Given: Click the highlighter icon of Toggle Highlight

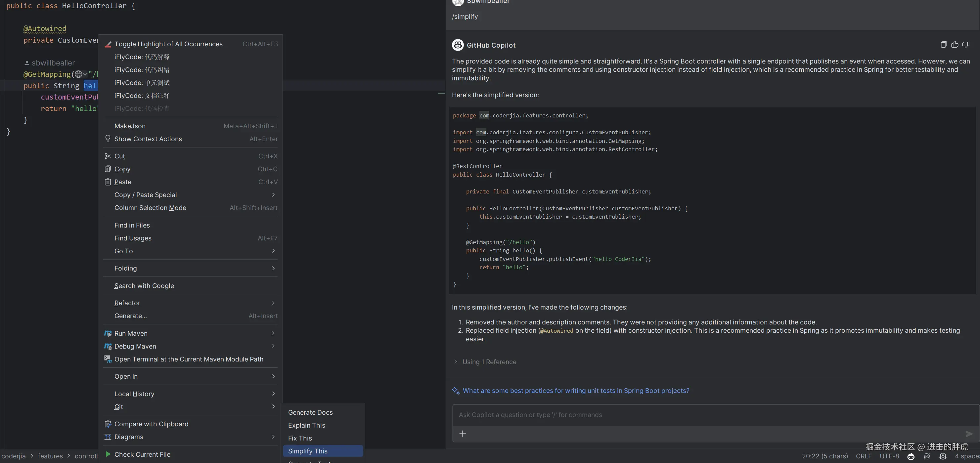Looking at the screenshot, I should [108, 44].
